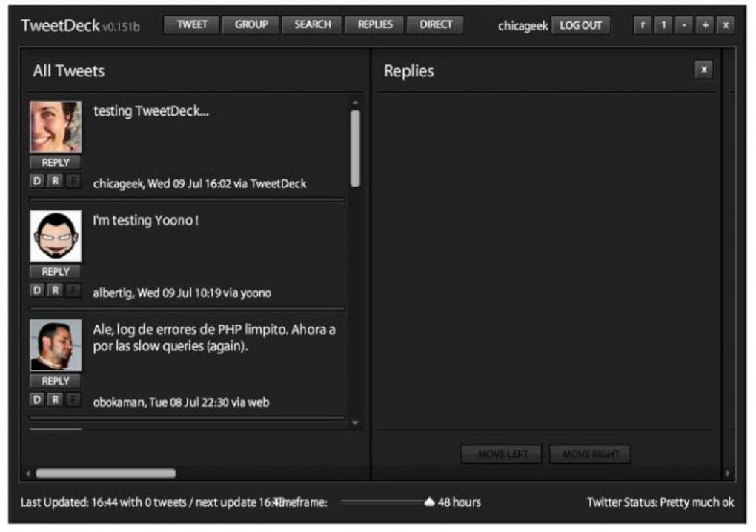Close the Replies column
The image size is (756, 532).
point(703,70)
